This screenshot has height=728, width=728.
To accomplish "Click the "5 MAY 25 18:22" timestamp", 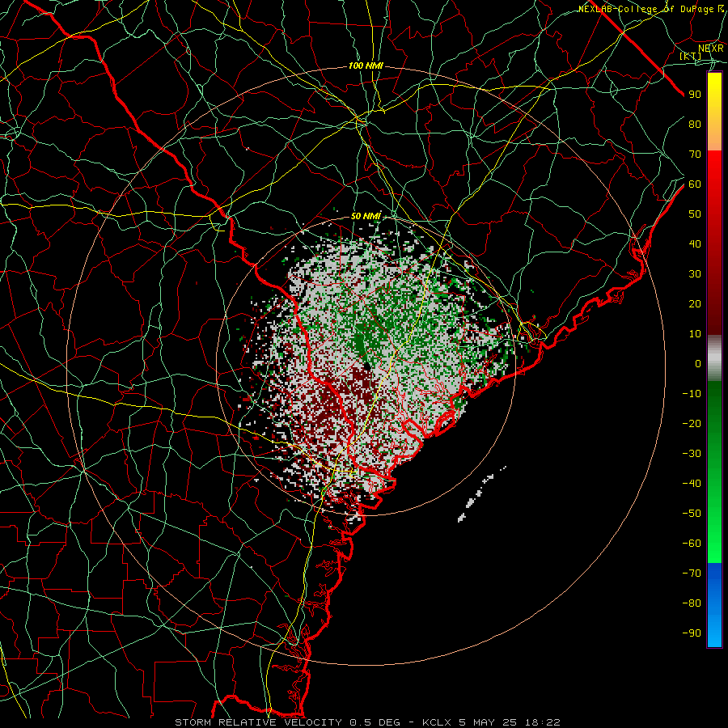I will click(x=510, y=722).
